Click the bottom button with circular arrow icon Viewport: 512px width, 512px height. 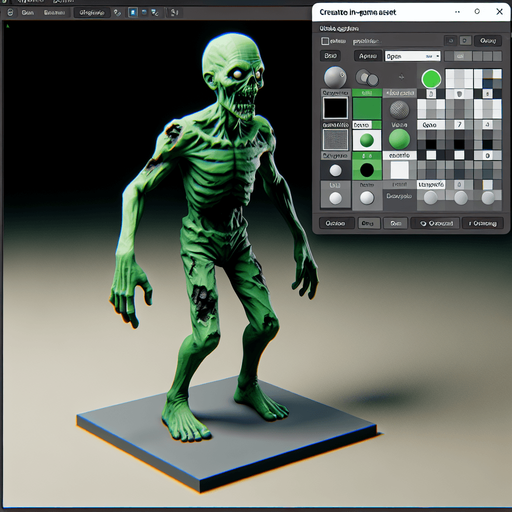click(x=436, y=223)
